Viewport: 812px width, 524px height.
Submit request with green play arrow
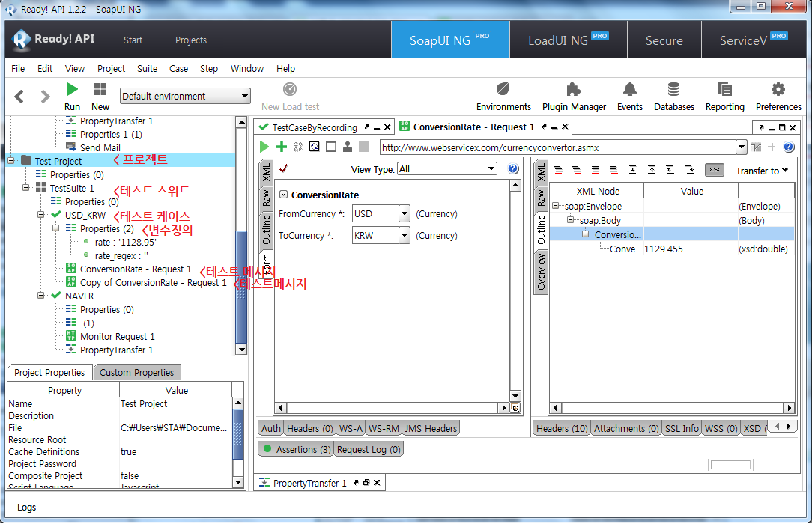coord(264,147)
